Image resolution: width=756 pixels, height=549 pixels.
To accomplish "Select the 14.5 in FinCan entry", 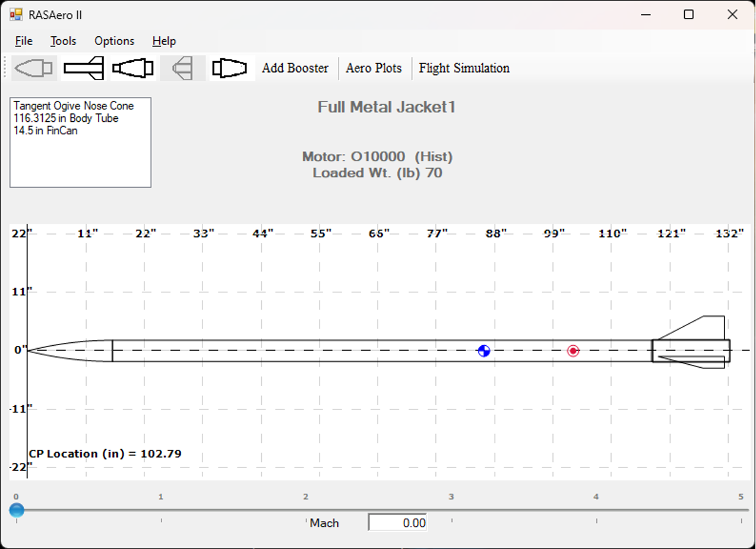I will pyautogui.click(x=46, y=131).
